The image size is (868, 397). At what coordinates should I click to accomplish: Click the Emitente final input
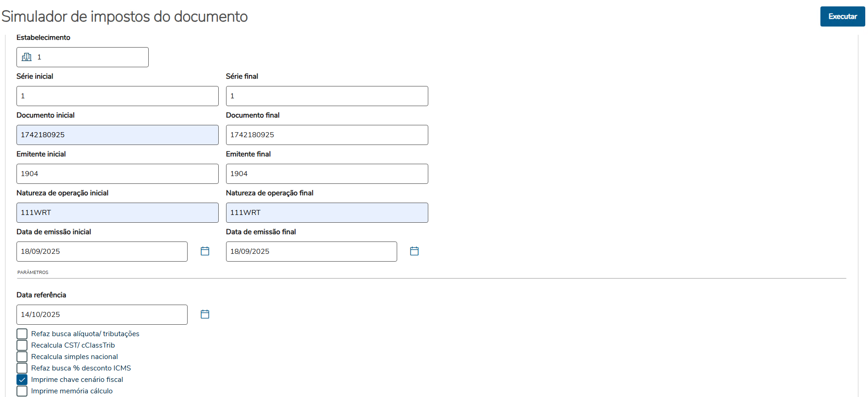pyautogui.click(x=327, y=174)
